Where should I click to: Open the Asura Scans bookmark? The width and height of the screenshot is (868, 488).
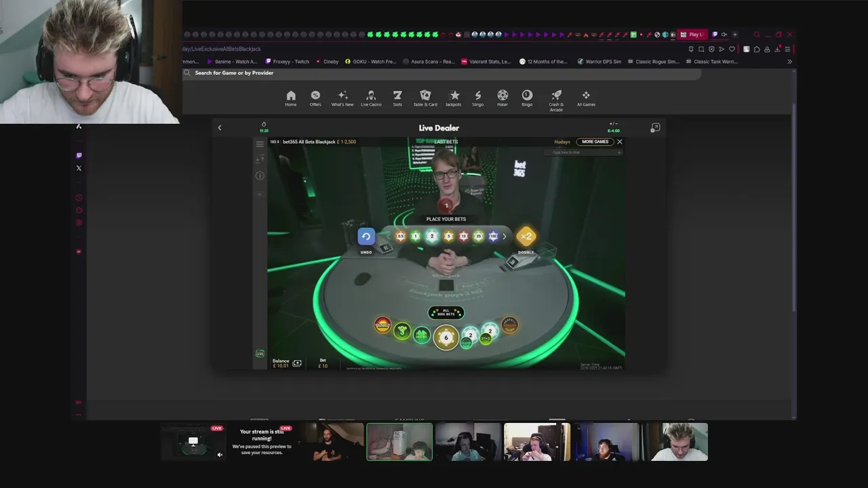click(x=429, y=62)
